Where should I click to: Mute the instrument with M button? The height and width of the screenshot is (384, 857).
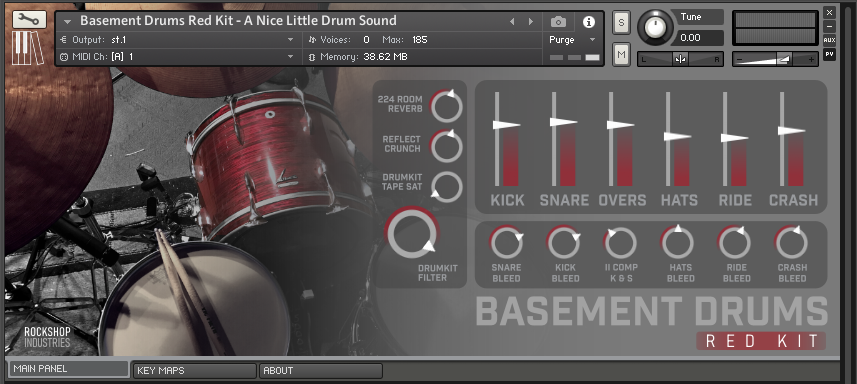[x=621, y=55]
